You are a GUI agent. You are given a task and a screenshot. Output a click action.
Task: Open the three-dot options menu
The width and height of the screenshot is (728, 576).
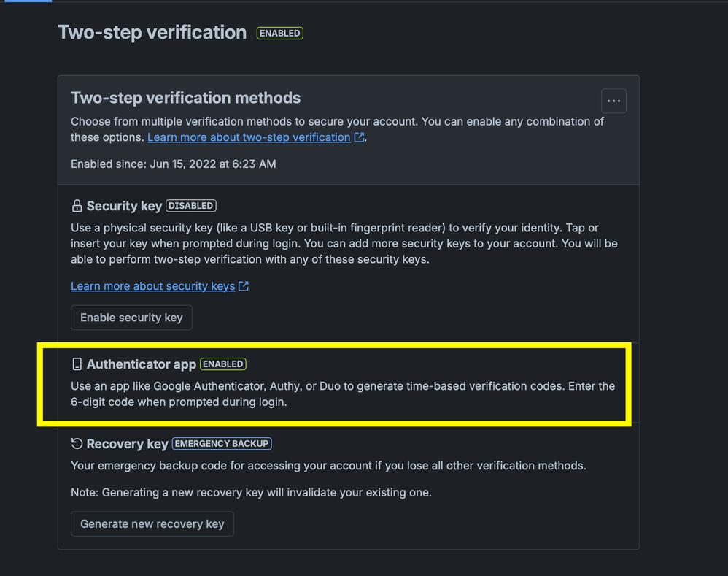[613, 101]
